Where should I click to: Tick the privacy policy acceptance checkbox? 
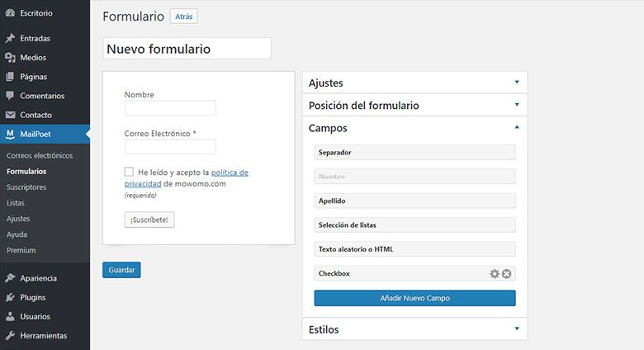point(129,172)
